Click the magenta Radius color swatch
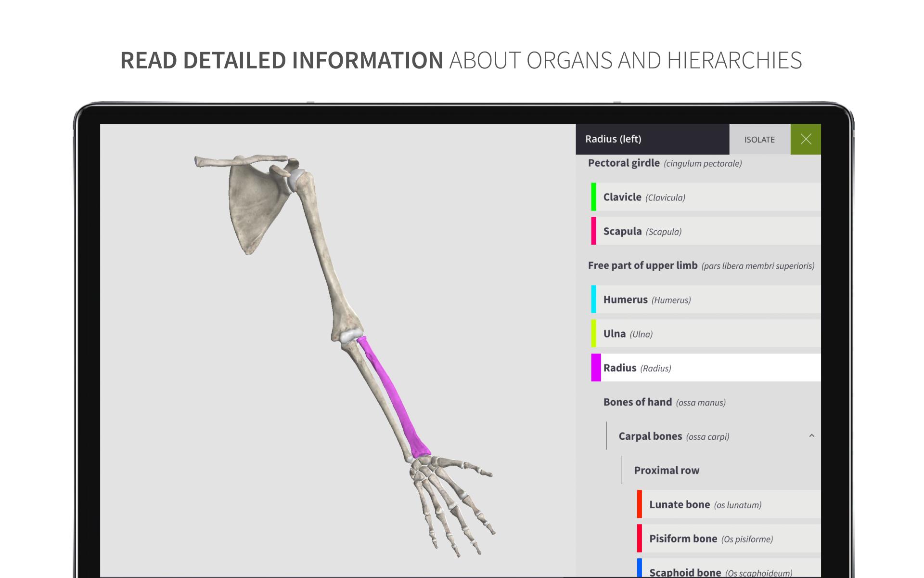 click(x=596, y=368)
